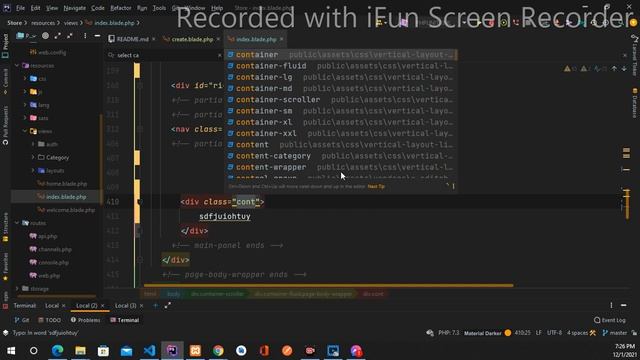Image resolution: width=640 pixels, height=360 pixels.
Task: Switch to first Local terminal tab
Action: (x=52, y=305)
